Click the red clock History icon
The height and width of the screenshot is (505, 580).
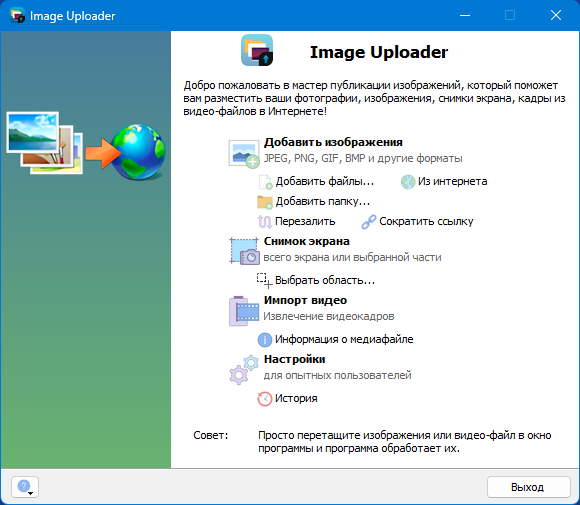point(265,399)
